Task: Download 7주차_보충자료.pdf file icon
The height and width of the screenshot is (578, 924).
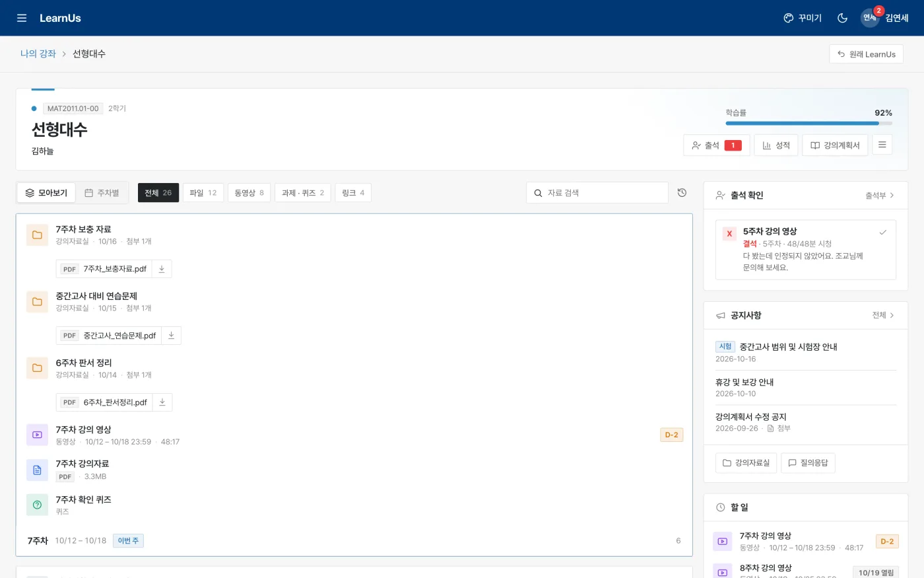Action: tap(162, 269)
